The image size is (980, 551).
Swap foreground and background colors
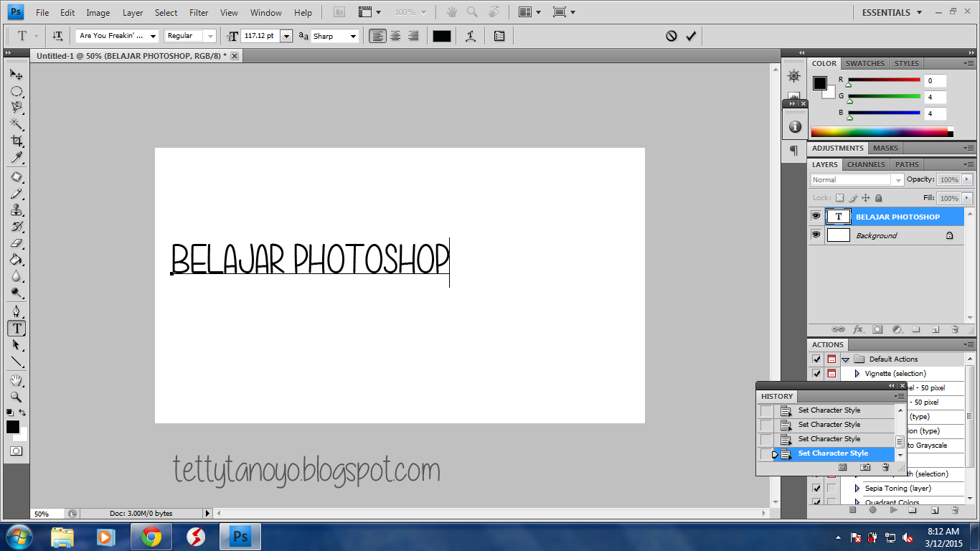[x=22, y=413]
